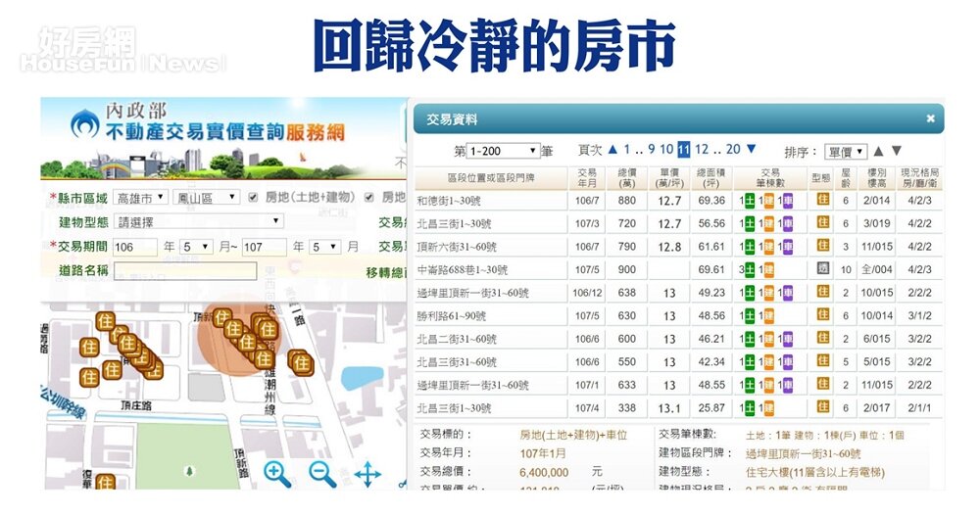Image resolution: width=980 pixels, height=515 pixels.
Task: Select the 頂新六街31~60號 row
Action: pyautogui.click(x=679, y=247)
